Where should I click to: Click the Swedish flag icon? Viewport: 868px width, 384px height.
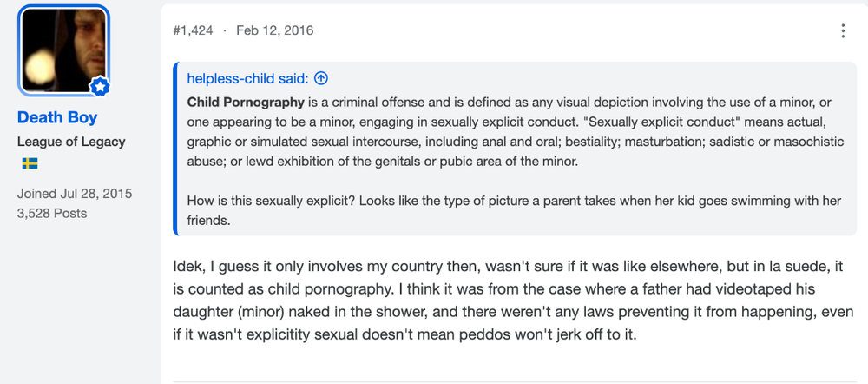pyautogui.click(x=30, y=163)
